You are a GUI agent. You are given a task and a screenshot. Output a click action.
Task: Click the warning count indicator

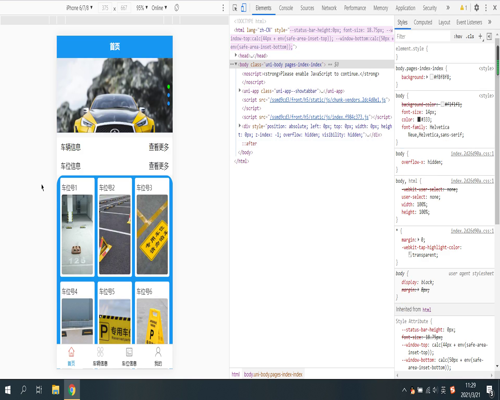[463, 8]
